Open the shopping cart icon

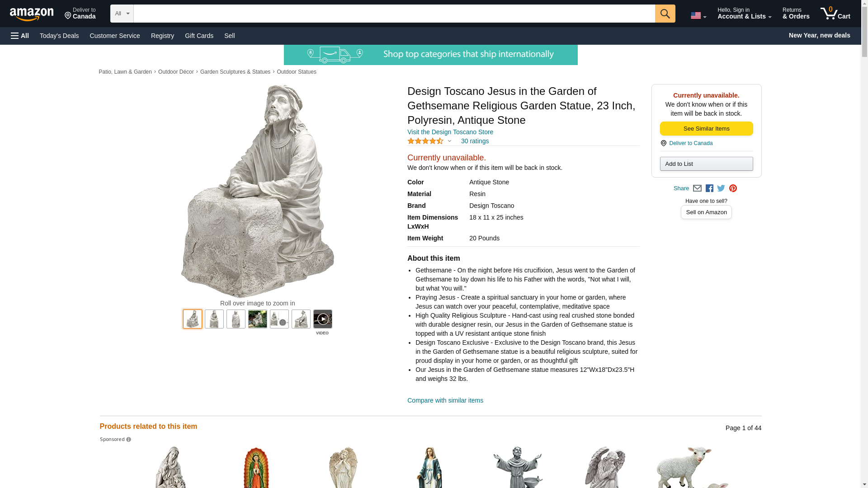[x=835, y=14]
